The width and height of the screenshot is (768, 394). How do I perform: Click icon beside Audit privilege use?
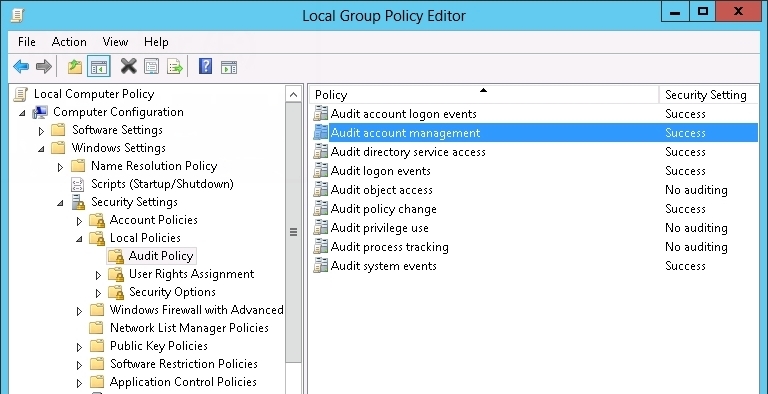pos(320,228)
